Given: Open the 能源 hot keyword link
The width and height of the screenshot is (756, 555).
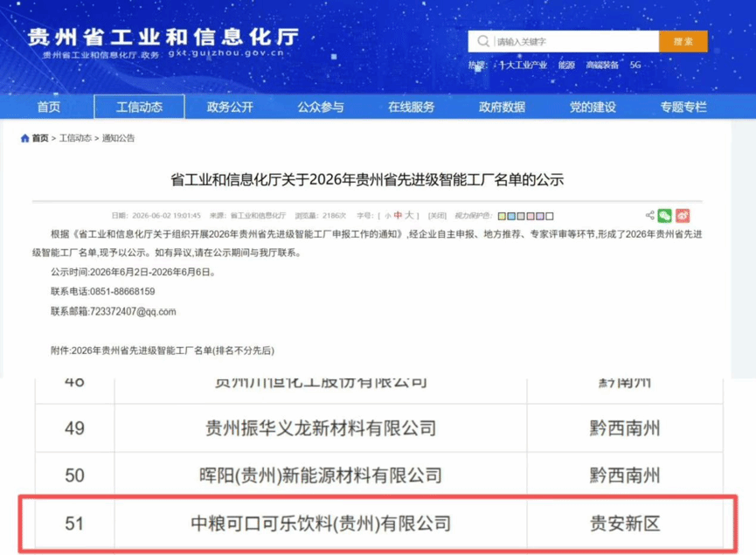Looking at the screenshot, I should (x=566, y=65).
